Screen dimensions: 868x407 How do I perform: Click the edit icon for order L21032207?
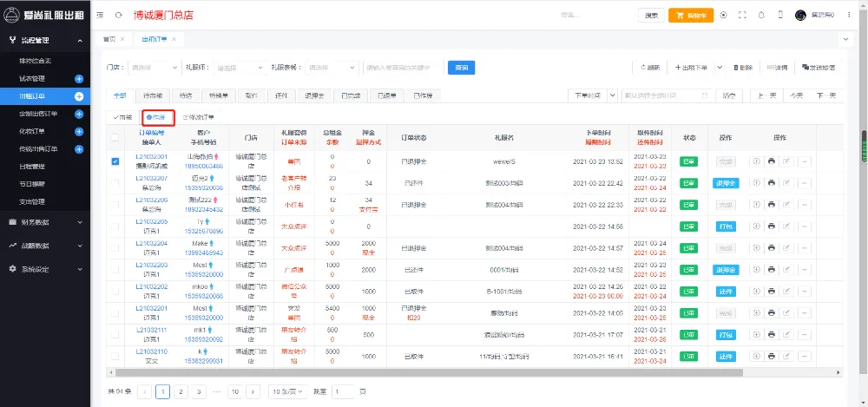pos(786,183)
